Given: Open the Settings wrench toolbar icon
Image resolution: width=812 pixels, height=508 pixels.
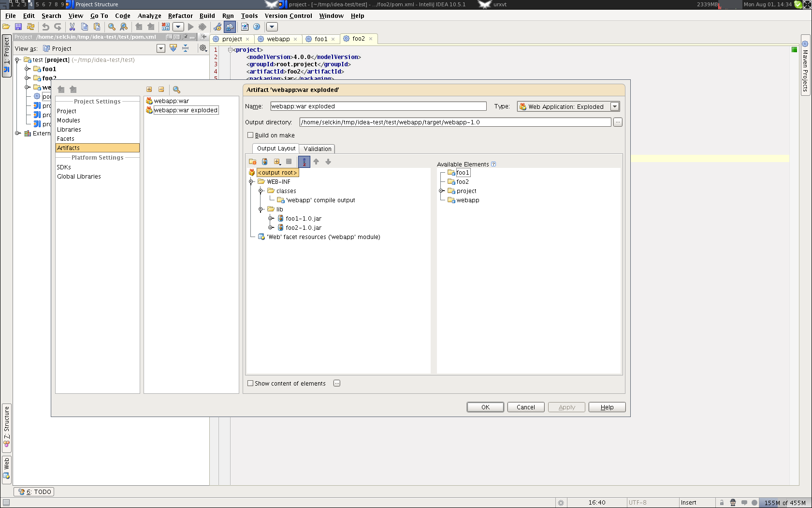Looking at the screenshot, I should [217, 27].
